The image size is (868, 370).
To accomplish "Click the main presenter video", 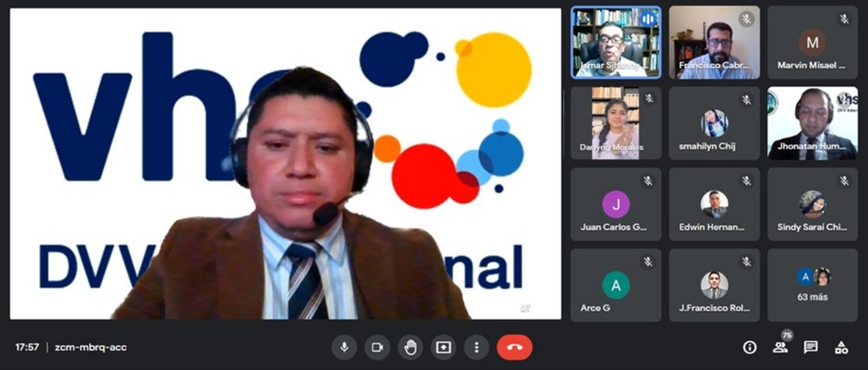I will 286,164.
